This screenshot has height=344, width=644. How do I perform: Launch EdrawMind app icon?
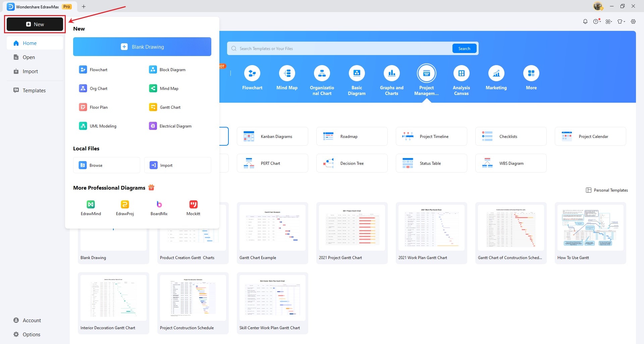click(91, 204)
